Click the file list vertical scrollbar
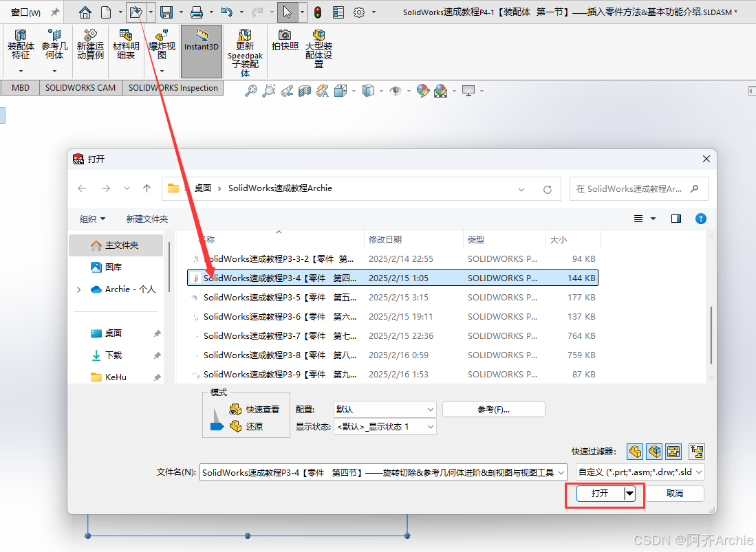The image size is (756, 552). click(x=711, y=335)
